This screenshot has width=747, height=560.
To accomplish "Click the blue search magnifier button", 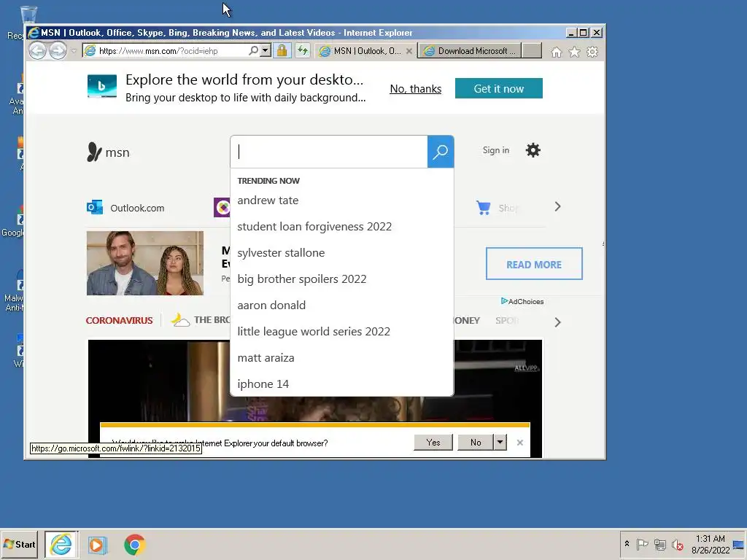I will click(x=440, y=152).
